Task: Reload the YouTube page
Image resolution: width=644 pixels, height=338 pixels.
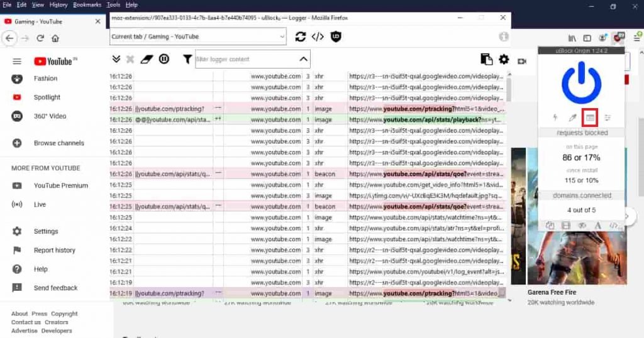Action: click(40, 38)
